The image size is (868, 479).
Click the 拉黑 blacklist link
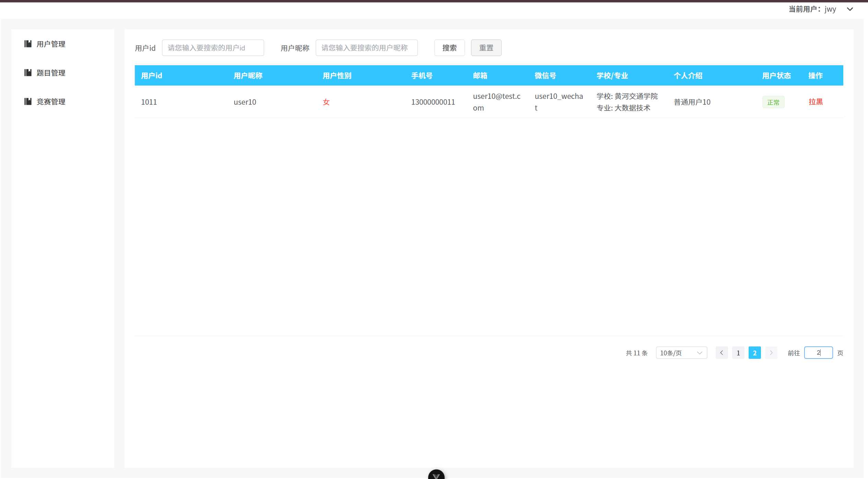(x=816, y=102)
